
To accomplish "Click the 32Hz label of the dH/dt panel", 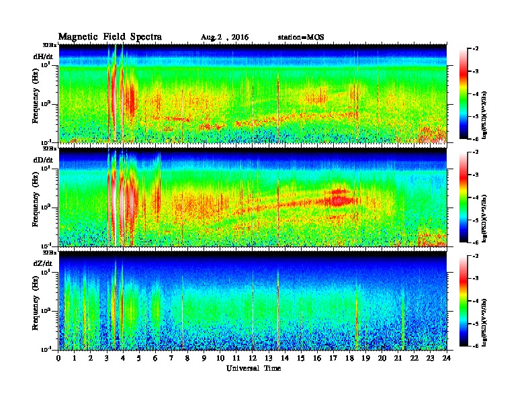I will (x=49, y=45).
